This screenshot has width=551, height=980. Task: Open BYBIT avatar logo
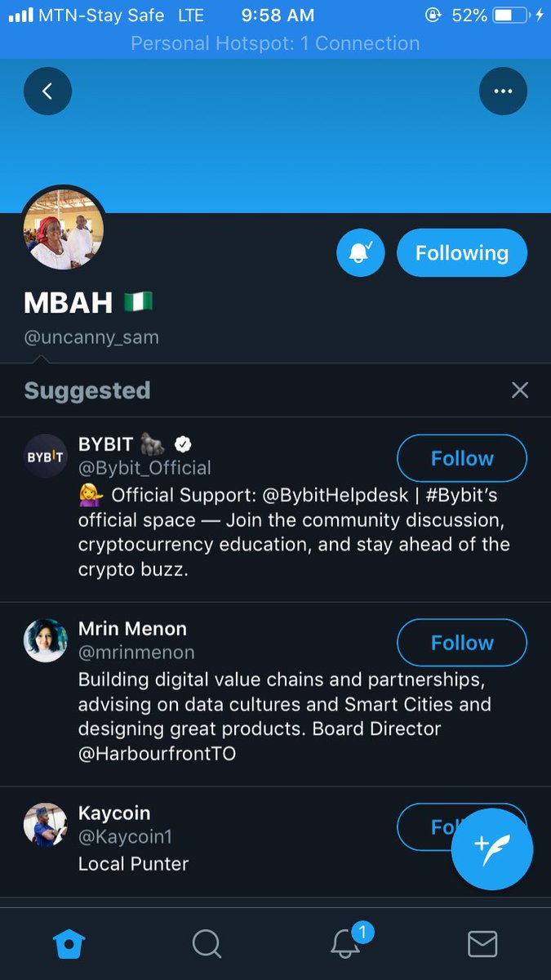46,457
